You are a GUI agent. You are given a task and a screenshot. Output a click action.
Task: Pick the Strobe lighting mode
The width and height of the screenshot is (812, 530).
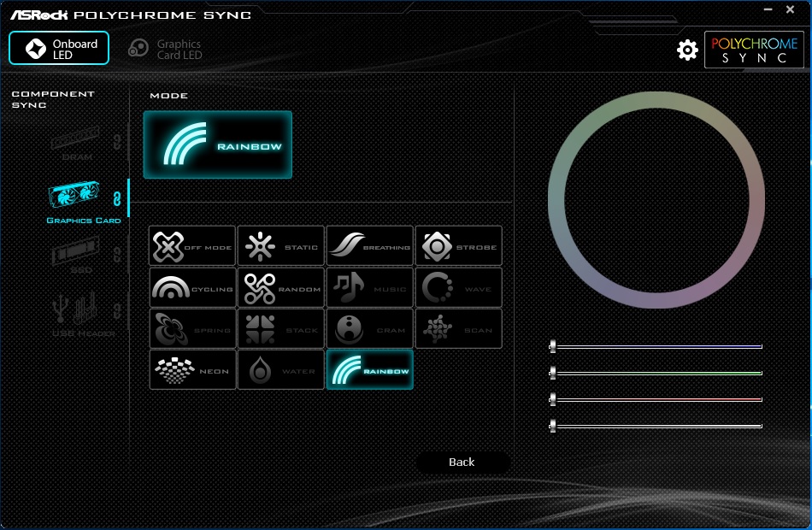coord(458,247)
